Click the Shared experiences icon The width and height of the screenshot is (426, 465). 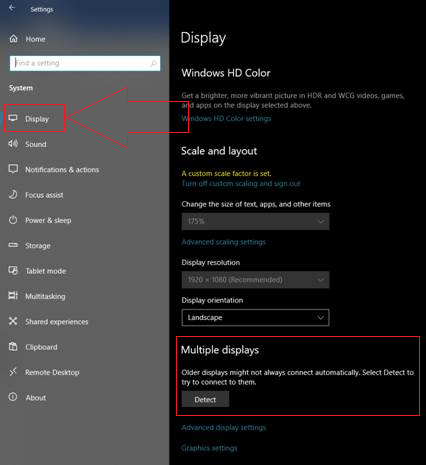pyautogui.click(x=13, y=321)
